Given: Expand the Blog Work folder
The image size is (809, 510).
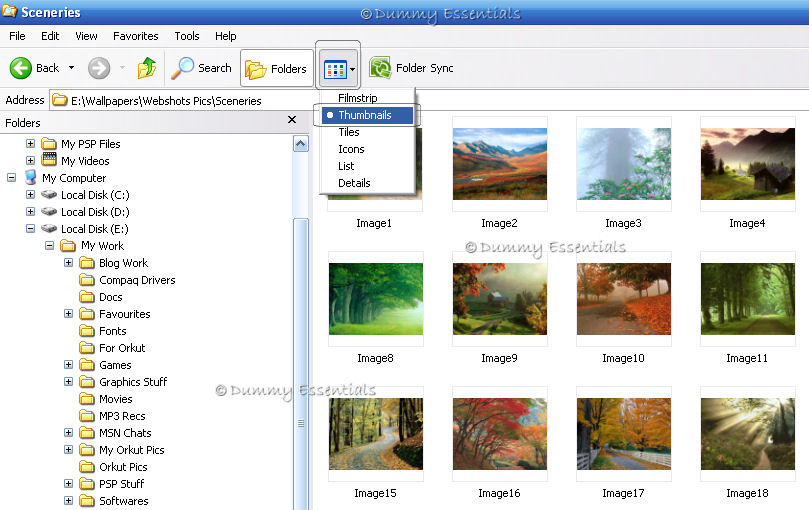Looking at the screenshot, I should pos(68,263).
